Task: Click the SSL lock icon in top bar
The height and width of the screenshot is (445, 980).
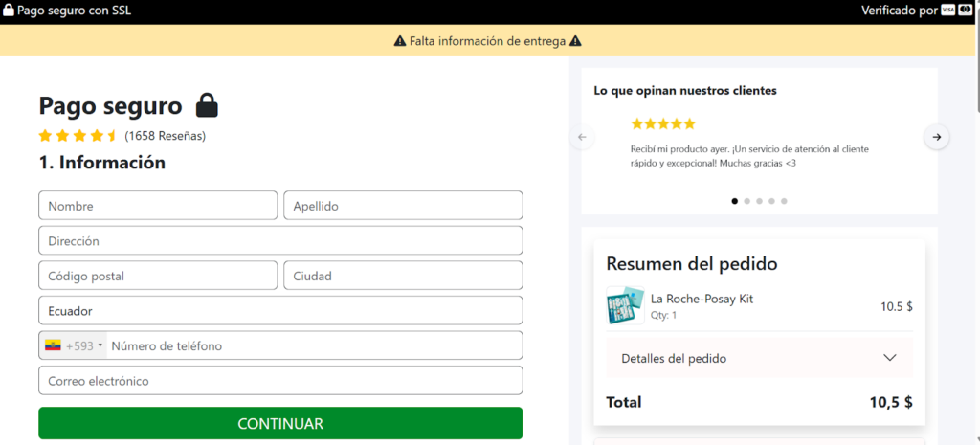Action: tap(8, 11)
